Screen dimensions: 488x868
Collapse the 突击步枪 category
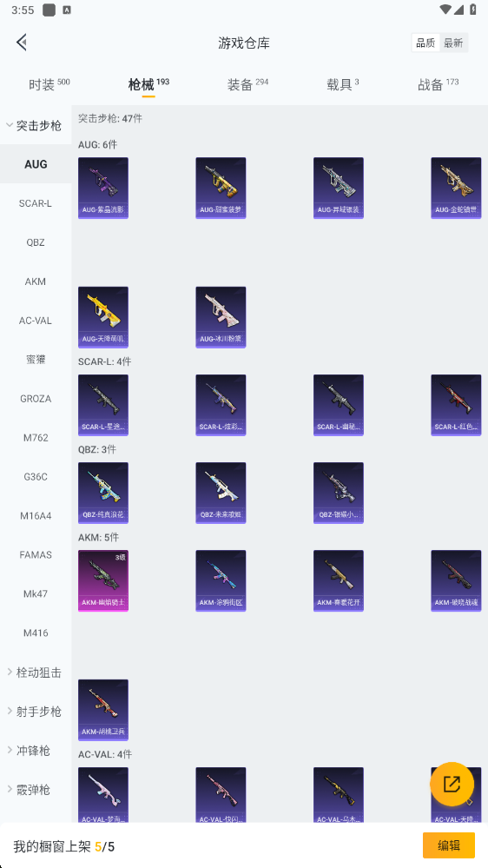click(x=36, y=125)
